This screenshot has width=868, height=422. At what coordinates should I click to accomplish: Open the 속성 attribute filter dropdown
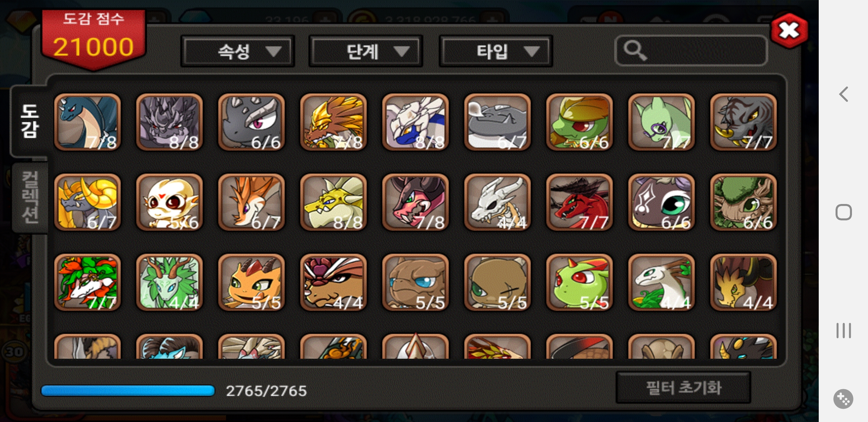tap(238, 51)
